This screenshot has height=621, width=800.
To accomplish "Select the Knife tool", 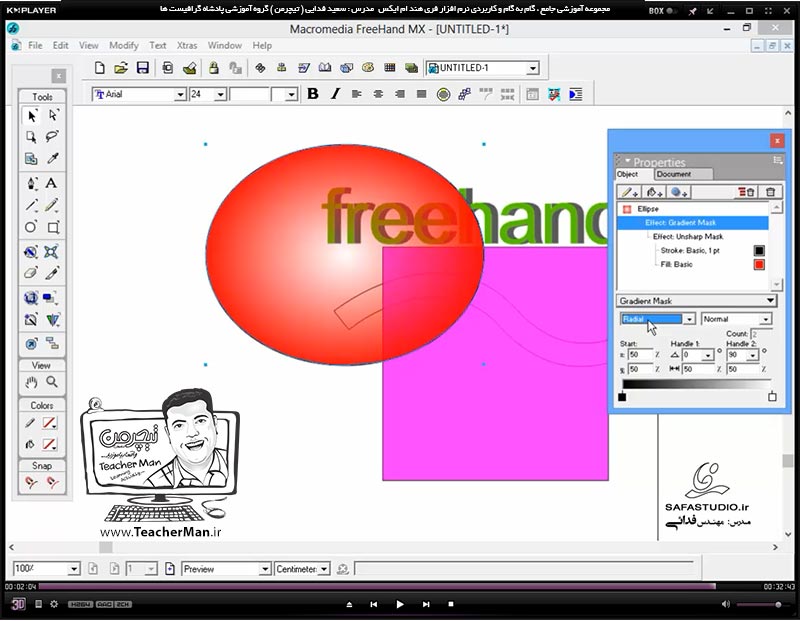I will (52, 273).
